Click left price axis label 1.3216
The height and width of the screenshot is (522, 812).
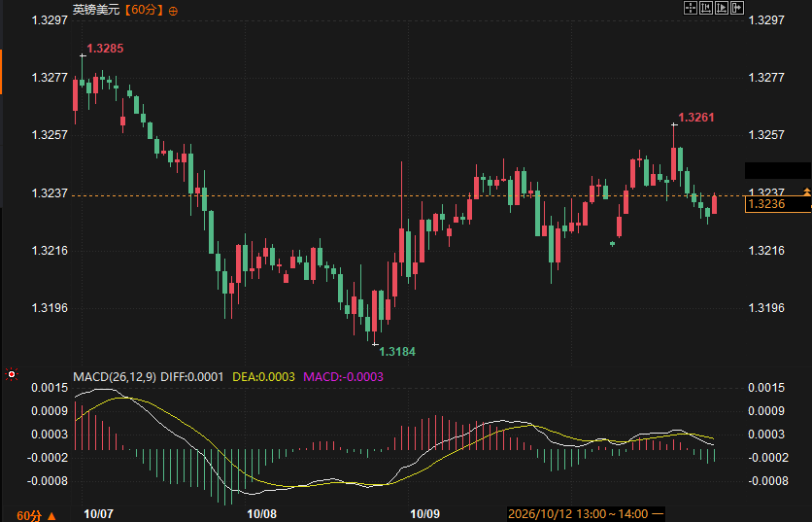pyautogui.click(x=50, y=251)
